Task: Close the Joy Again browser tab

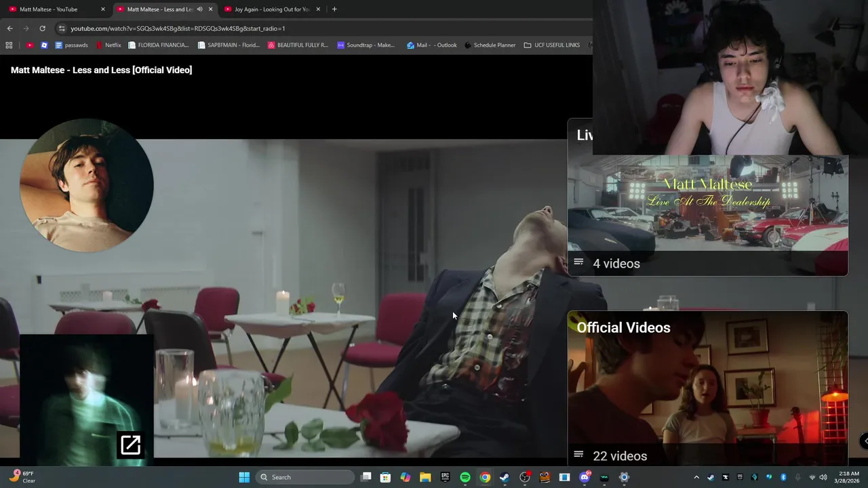Action: 318,9
